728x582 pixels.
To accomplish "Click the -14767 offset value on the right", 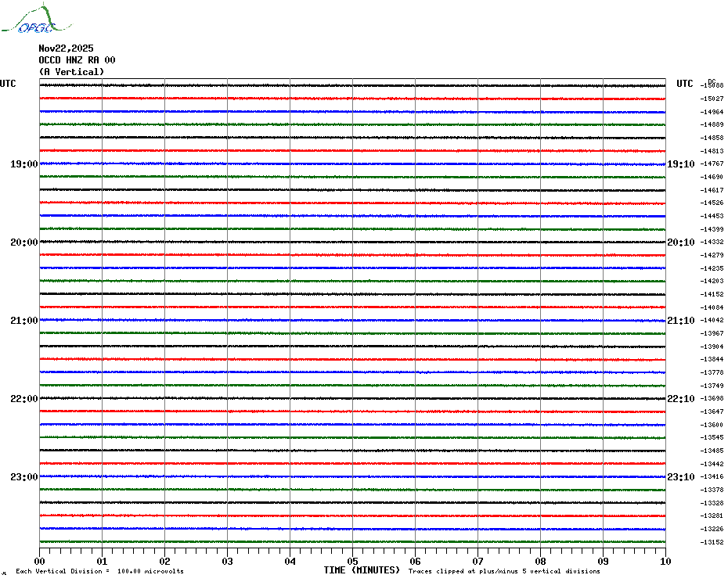I will point(712,164).
